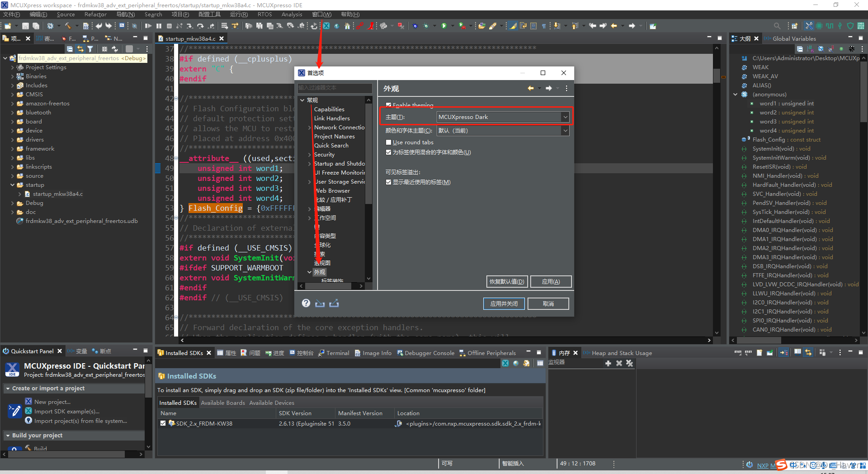868x474 pixels.
Task: Switch to the Global Variables tab
Action: point(790,38)
